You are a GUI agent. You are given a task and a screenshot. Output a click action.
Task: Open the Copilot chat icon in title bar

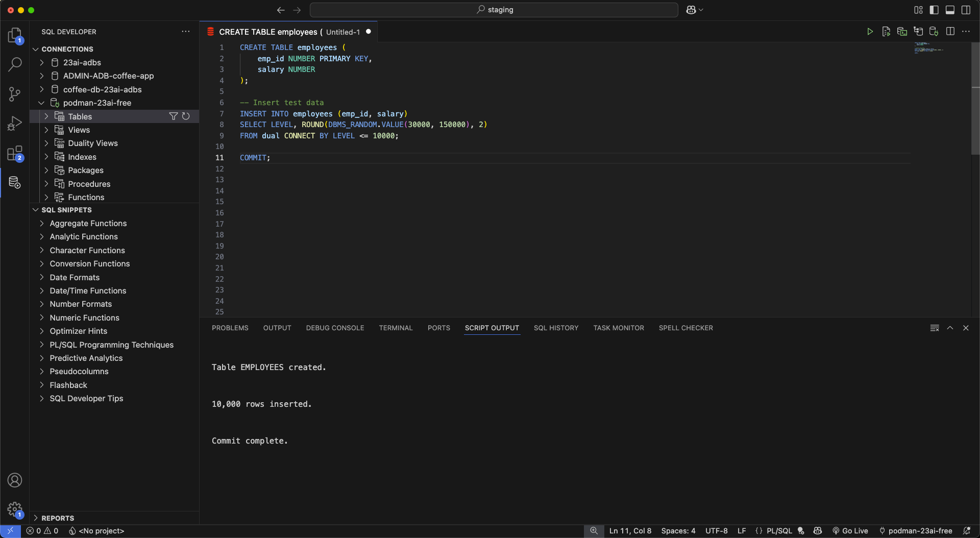[691, 10]
